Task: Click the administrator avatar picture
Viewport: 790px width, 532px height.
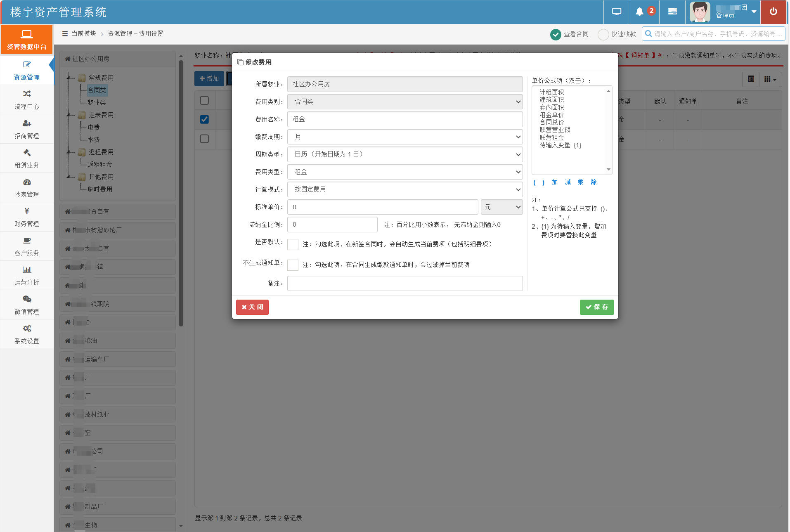Action: coord(700,12)
